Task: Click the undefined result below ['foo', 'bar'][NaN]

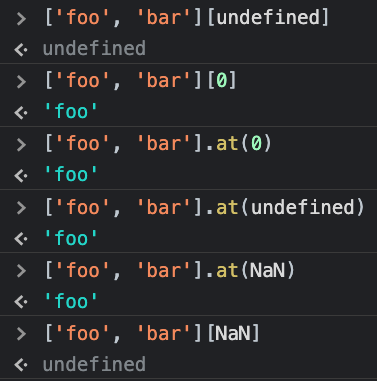Action: point(94,364)
